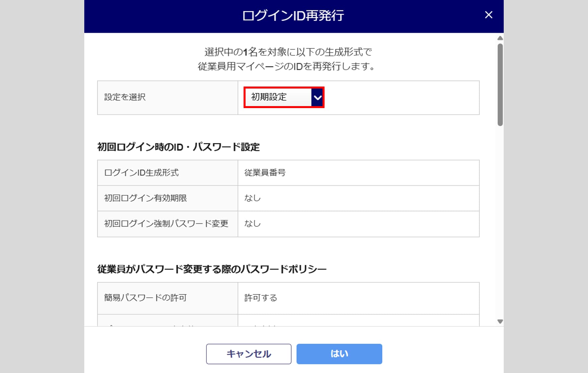Screen dimensions: 588x373
Task: Open the 初期設定 settings dropdown
Action: (278, 97)
